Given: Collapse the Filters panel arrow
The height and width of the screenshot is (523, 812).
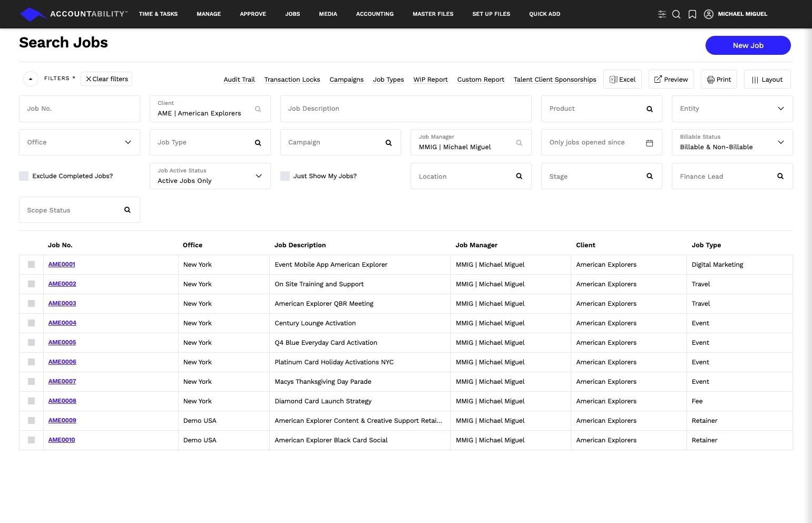Looking at the screenshot, I should tap(31, 79).
